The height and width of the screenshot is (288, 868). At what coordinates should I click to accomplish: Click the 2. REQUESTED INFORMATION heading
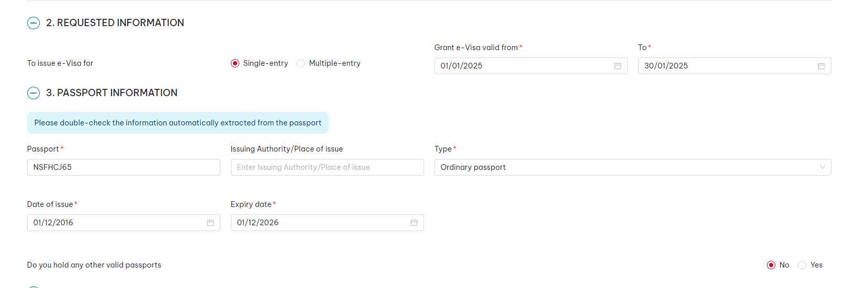[x=115, y=23]
